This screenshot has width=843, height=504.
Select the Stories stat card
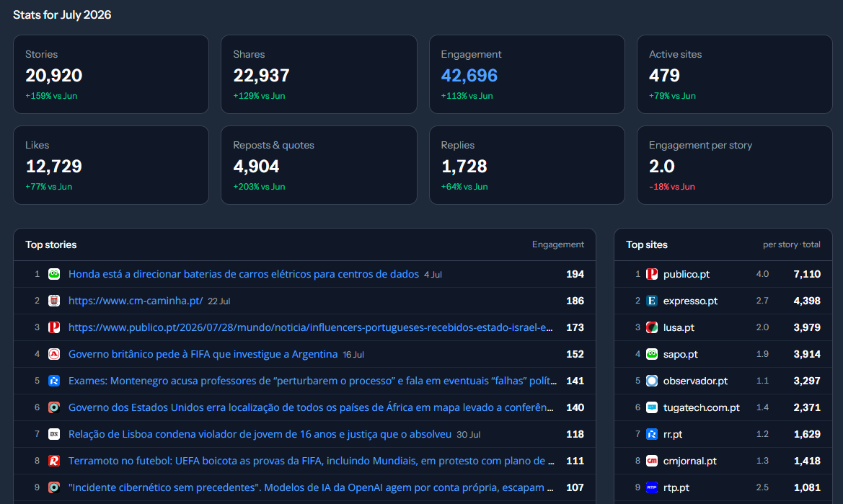tap(111, 74)
